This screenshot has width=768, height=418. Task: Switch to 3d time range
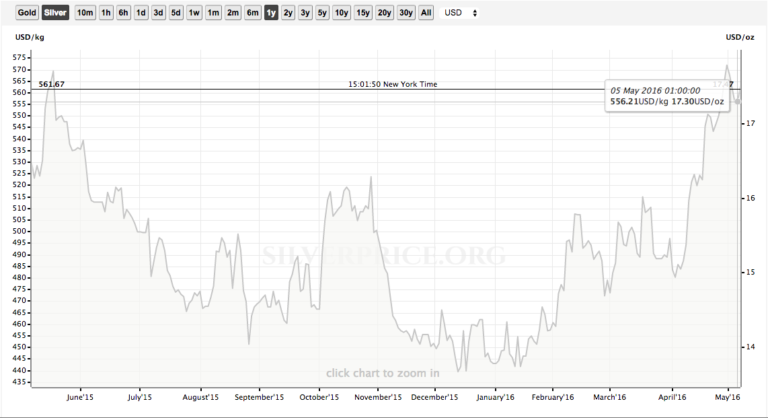158,13
